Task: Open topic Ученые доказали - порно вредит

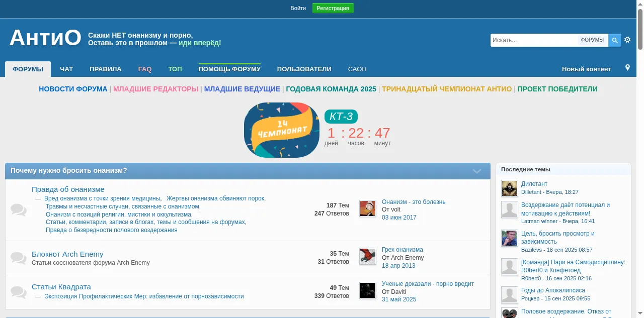Action: [428, 284]
